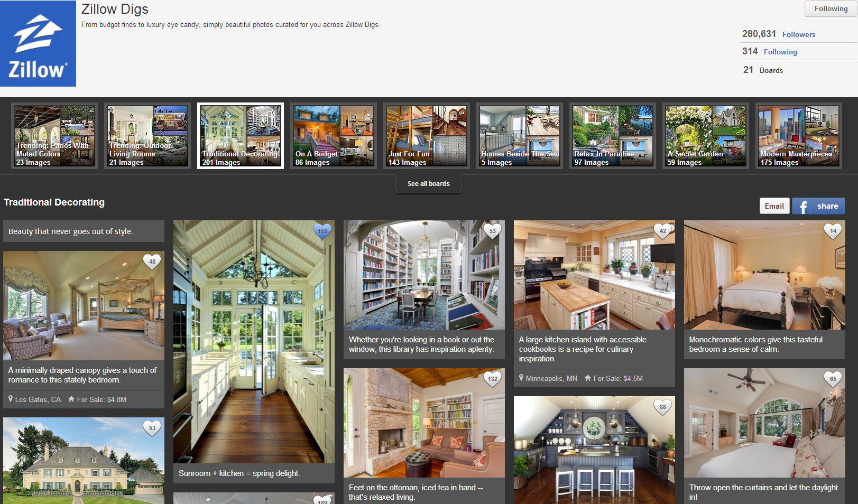
Task: Toggle the Following button
Action: [x=831, y=8]
